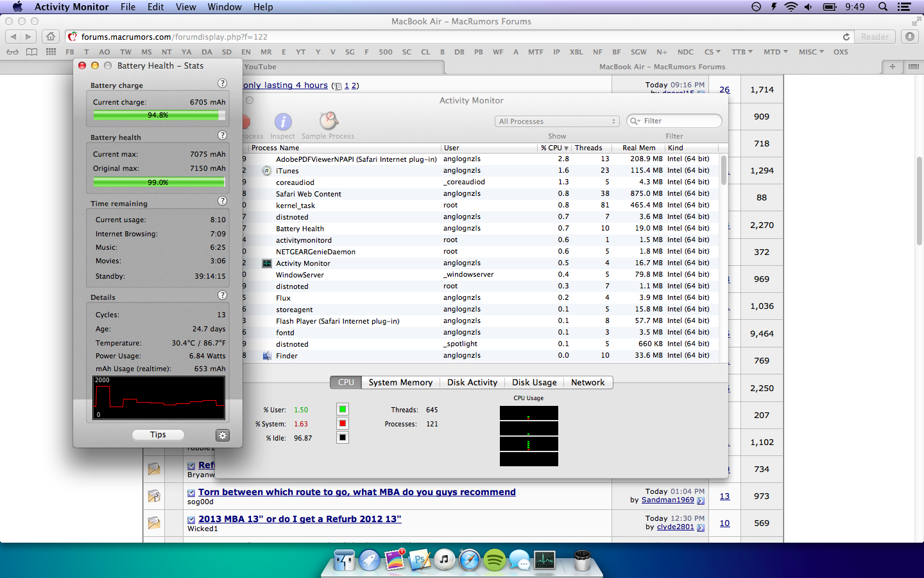This screenshot has height=578, width=924.
Task: Click black % Idle color swatch
Action: 343,437
